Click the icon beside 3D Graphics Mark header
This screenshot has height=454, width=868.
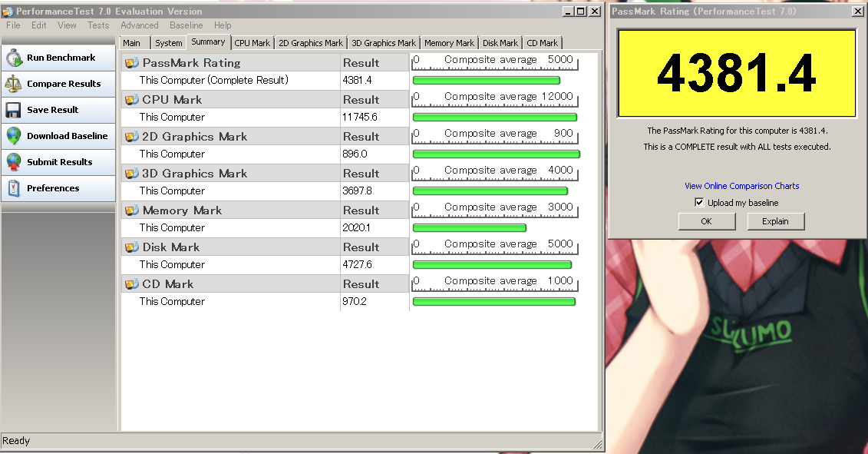[132, 174]
